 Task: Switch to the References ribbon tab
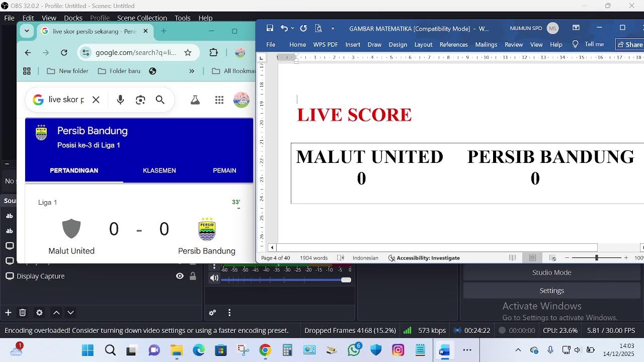[453, 44]
